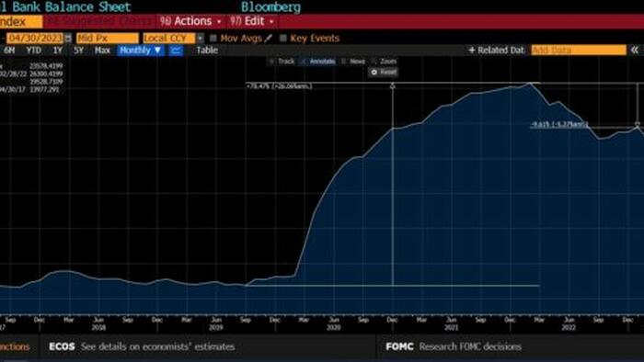Click the pencil icon next to Mov Avgs
644x362 pixels.
click(269, 38)
